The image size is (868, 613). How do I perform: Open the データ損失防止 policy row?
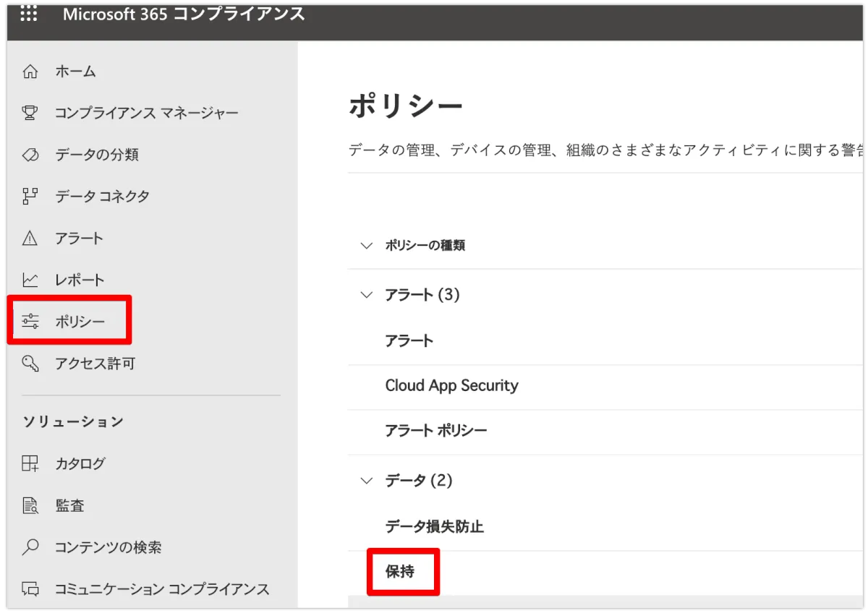(x=605, y=527)
